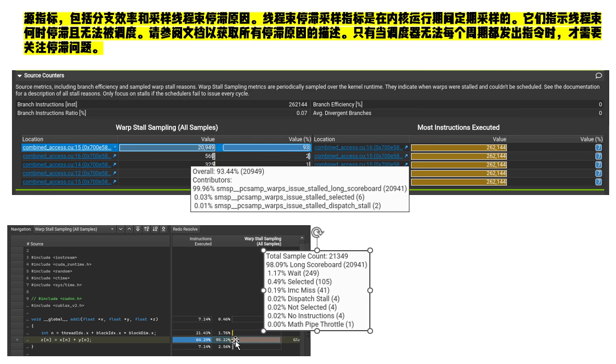The height and width of the screenshot is (364, 616).
Task: Click the navigation button with an arrow onto a bottom line
Action: pos(164,229)
